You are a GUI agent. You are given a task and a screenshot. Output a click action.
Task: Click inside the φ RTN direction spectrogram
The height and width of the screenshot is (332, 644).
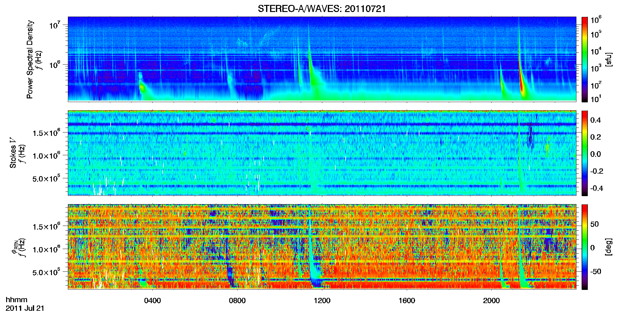coord(322,247)
